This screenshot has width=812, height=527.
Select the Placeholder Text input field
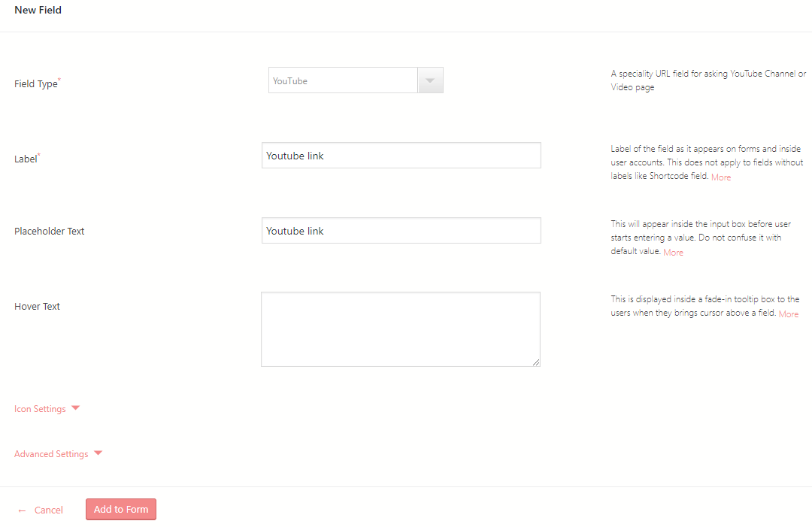pyautogui.click(x=401, y=230)
